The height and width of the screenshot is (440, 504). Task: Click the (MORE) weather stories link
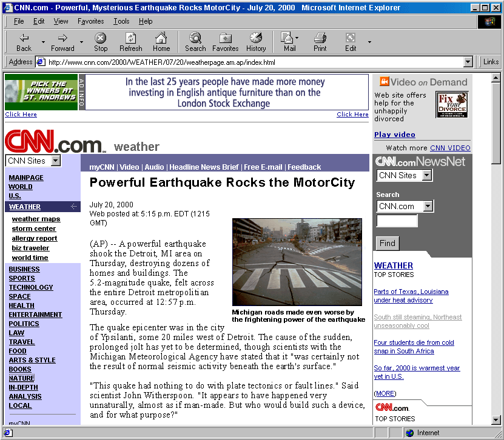coord(385,393)
